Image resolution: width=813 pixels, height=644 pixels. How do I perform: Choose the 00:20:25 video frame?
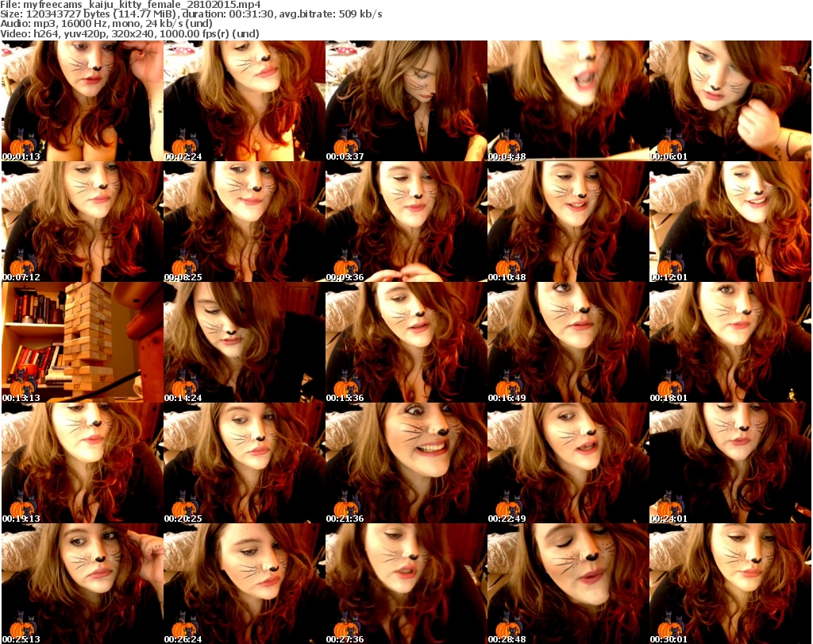pos(245,463)
